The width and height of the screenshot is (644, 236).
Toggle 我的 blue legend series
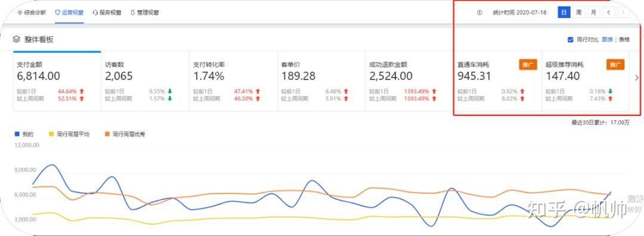pyautogui.click(x=17, y=134)
